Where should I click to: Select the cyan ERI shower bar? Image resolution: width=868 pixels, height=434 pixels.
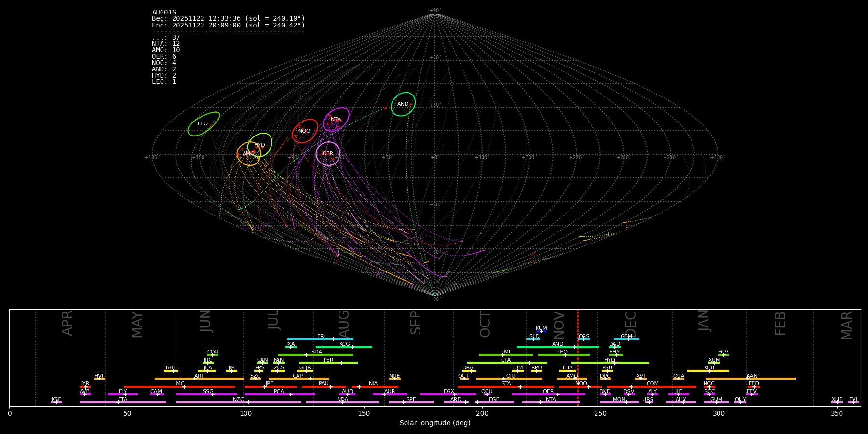point(320,339)
